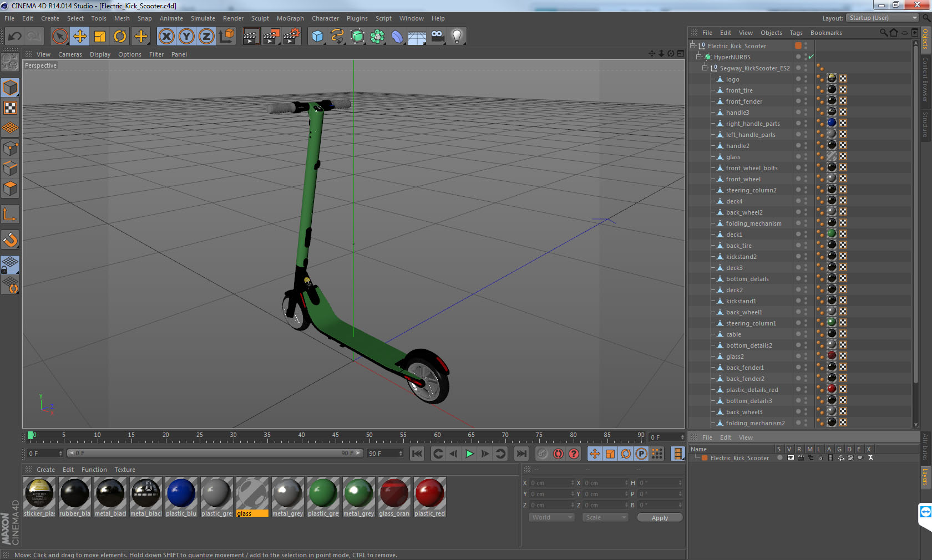This screenshot has height=560, width=932.
Task: Click end frame 90 F stepper arrows
Action: [401, 454]
